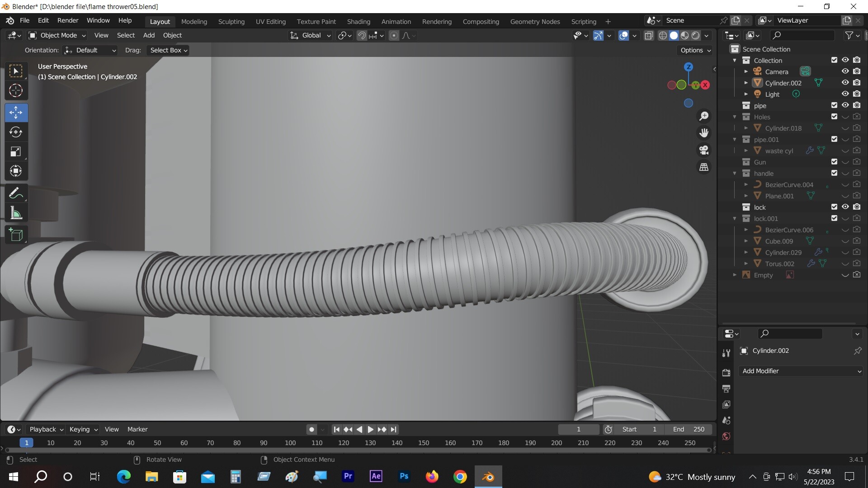The height and width of the screenshot is (488, 868).
Task: Select the Measure tool
Action: [x=16, y=213]
